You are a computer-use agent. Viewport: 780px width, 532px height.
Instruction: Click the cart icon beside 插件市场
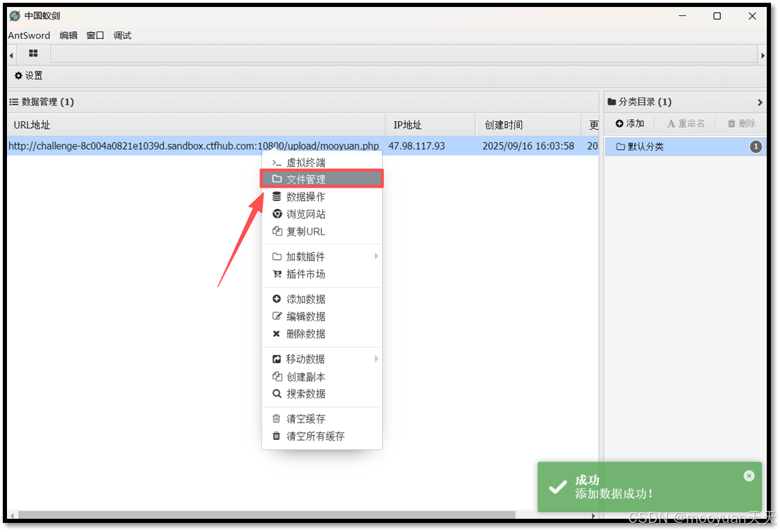tap(277, 274)
